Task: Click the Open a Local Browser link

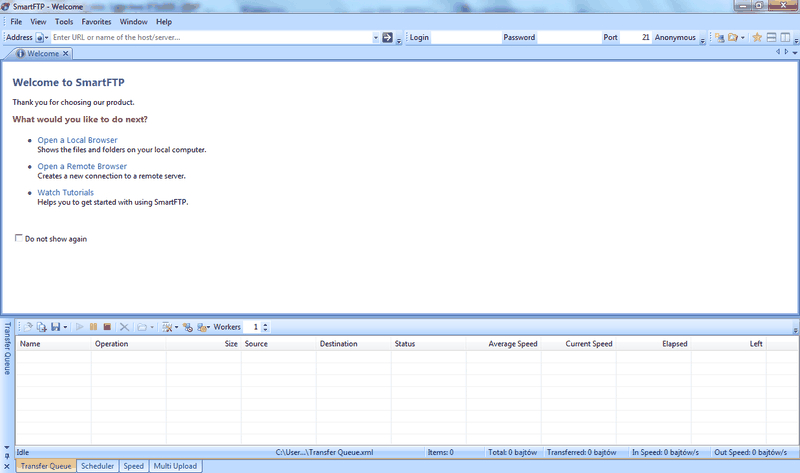Action: 78,140
